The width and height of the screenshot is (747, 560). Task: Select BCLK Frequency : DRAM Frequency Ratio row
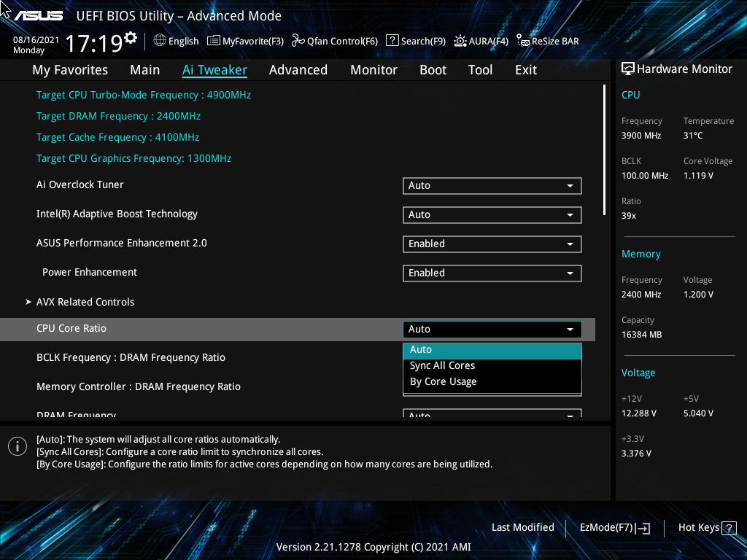click(x=131, y=357)
